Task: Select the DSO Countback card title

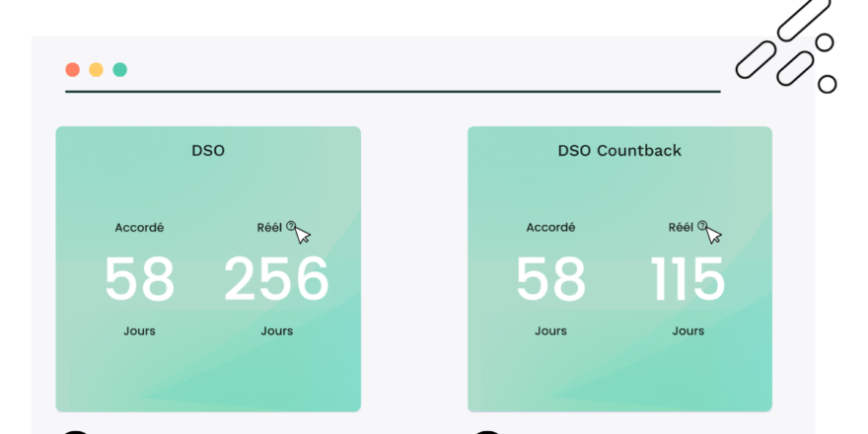Action: 619,151
